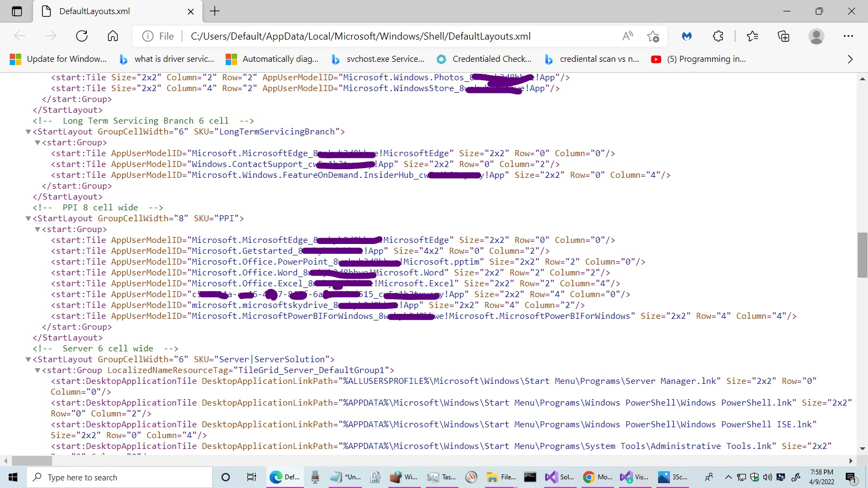Open Cortana from the taskbar
This screenshot has height=488, width=868.
[x=226, y=477]
